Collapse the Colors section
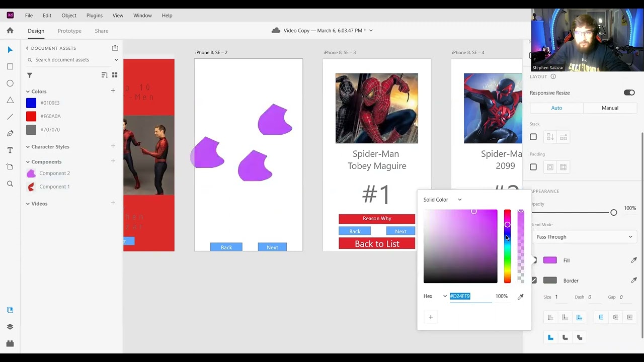 (28, 92)
